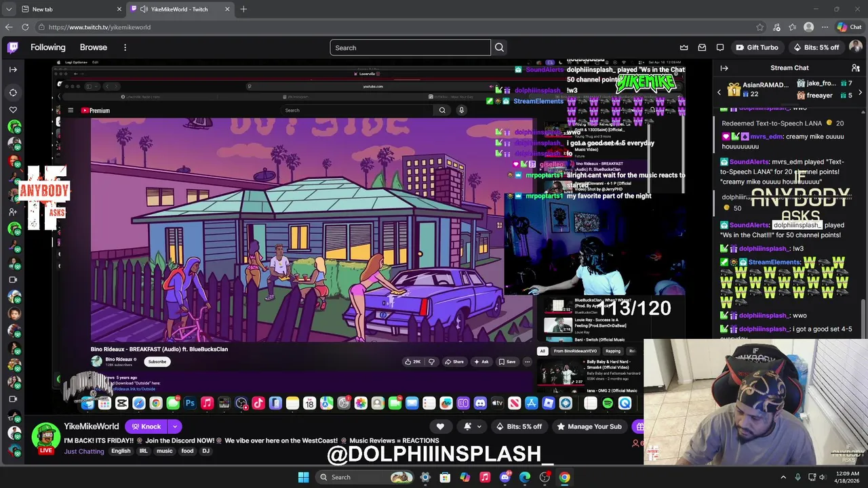Open Discord from Windows taskbar
This screenshot has width=868, height=488.
pyautogui.click(x=505, y=477)
